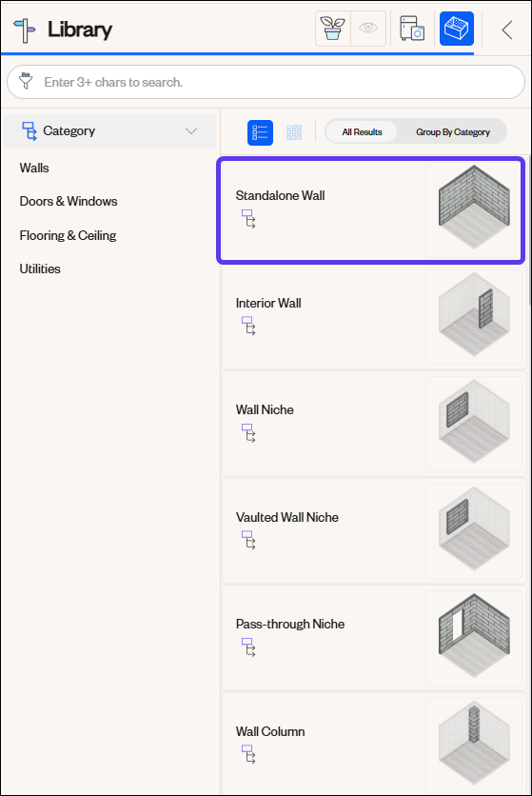The width and height of the screenshot is (532, 796).
Task: Open the Utilities category
Action: coord(40,269)
